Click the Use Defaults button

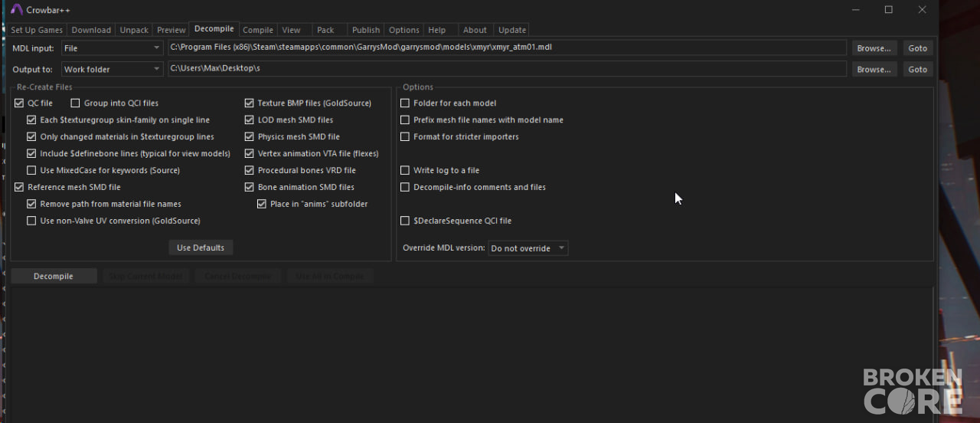[201, 248]
